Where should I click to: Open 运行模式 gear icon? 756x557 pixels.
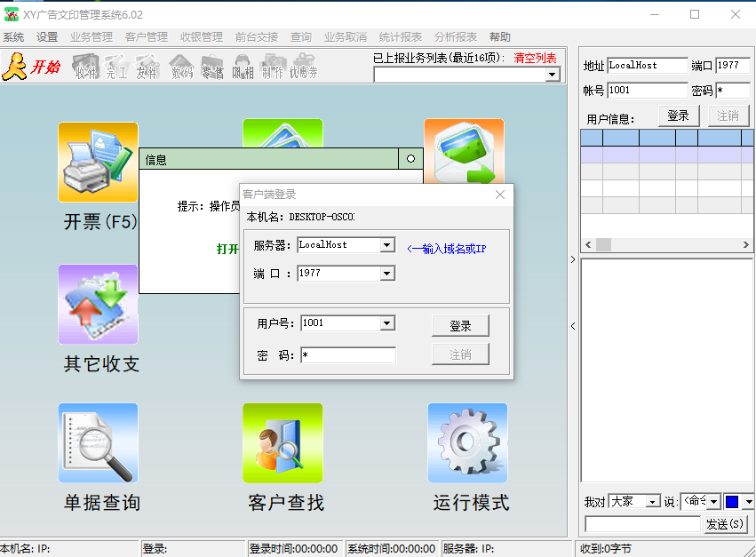pyautogui.click(x=467, y=444)
